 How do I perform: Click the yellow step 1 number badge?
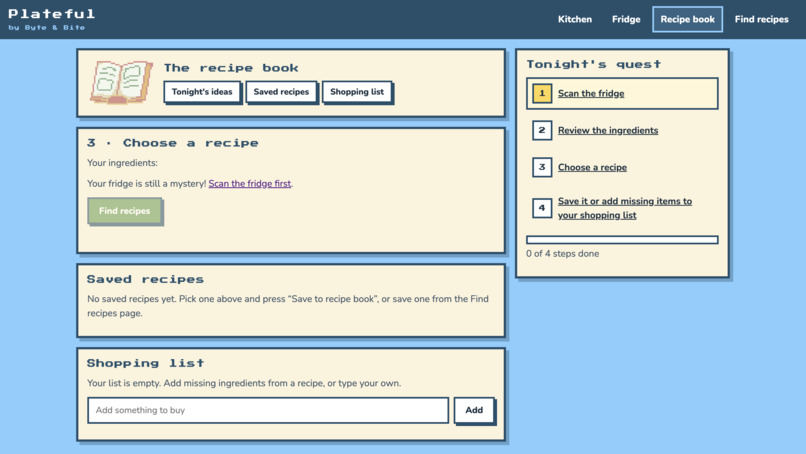point(542,94)
